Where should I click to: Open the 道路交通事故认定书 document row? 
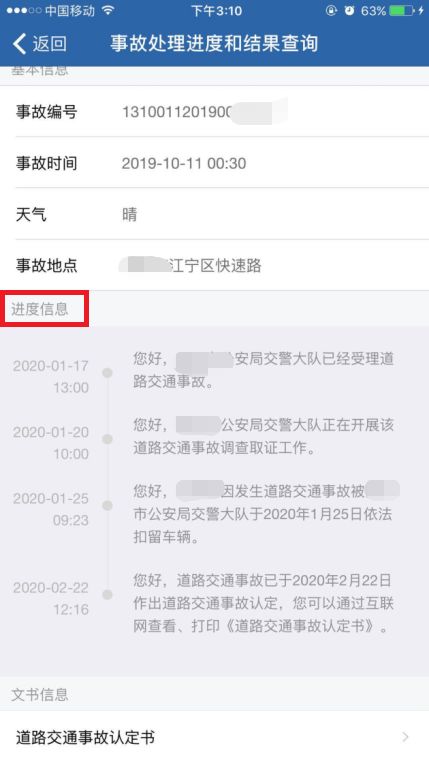[x=214, y=737]
